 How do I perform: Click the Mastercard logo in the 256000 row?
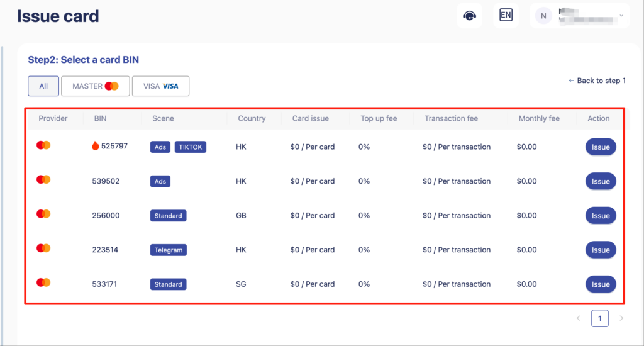coord(43,215)
